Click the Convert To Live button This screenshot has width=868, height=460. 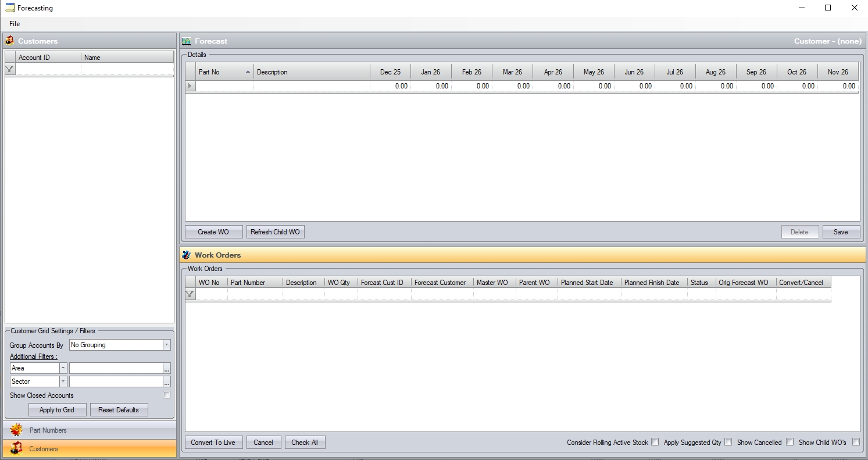click(213, 443)
